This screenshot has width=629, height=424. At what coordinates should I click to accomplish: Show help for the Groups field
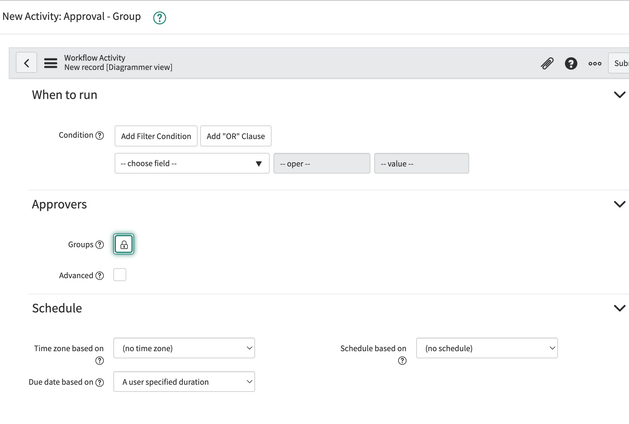(99, 245)
